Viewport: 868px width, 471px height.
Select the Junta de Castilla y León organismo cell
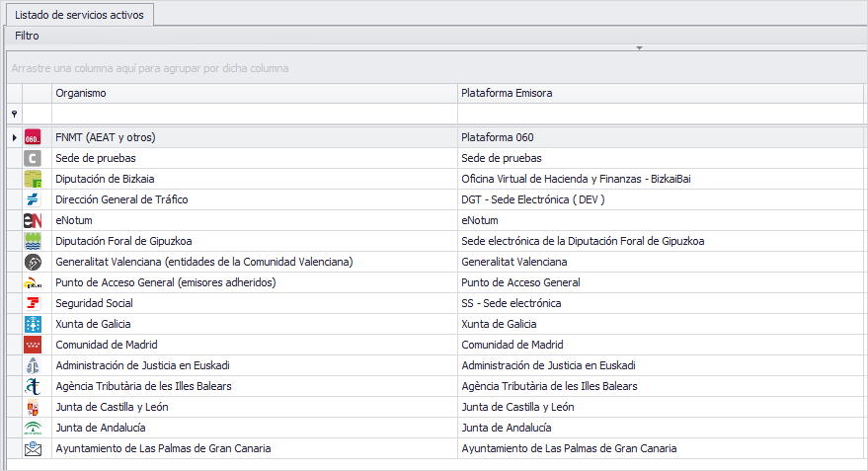point(255,408)
